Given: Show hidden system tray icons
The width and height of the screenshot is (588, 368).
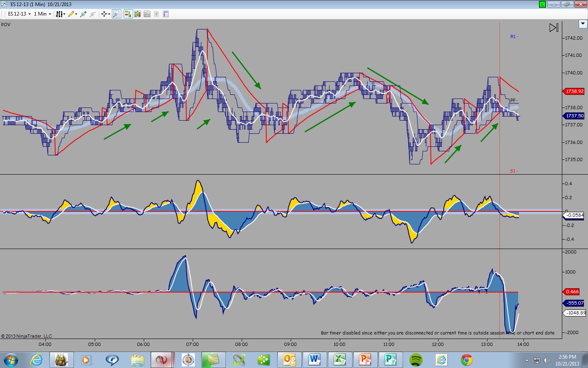Looking at the screenshot, I should [527, 360].
